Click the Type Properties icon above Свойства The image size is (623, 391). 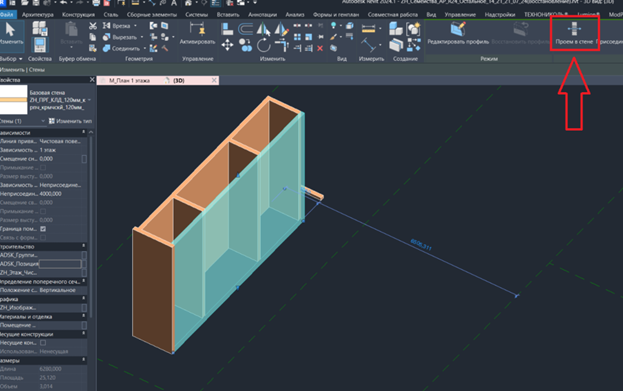coord(40,29)
